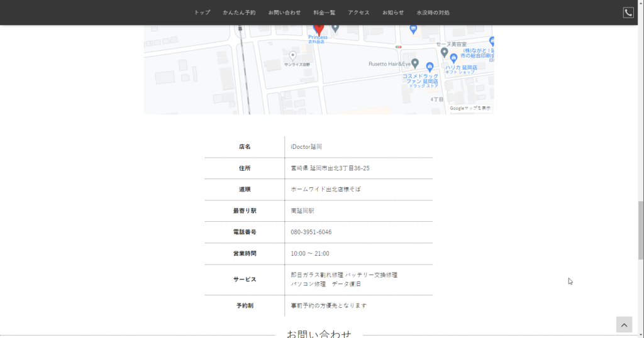The image size is (644, 338).
Task: Open the かんたん予約 menu item
Action: click(239, 13)
